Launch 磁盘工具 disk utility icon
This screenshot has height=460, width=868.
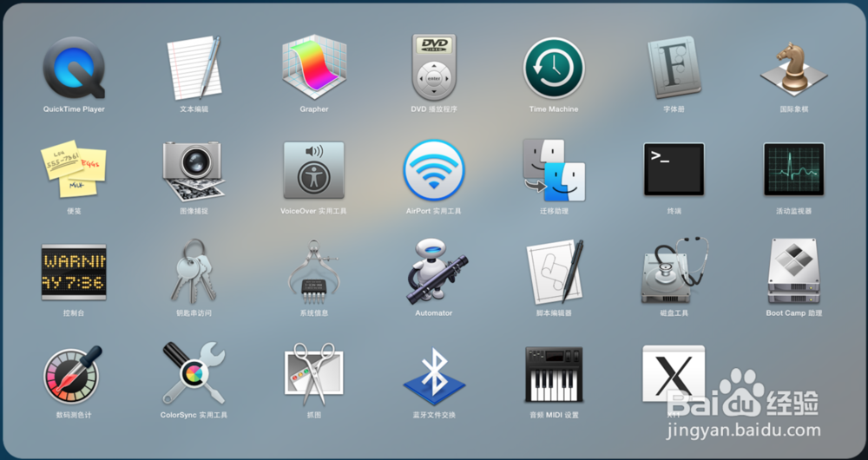pos(674,270)
